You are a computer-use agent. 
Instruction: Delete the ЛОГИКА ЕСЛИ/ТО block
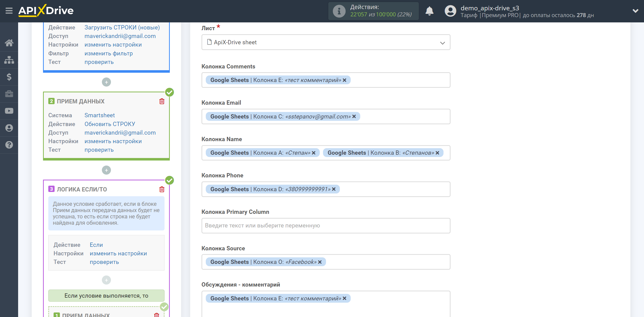coord(162,189)
